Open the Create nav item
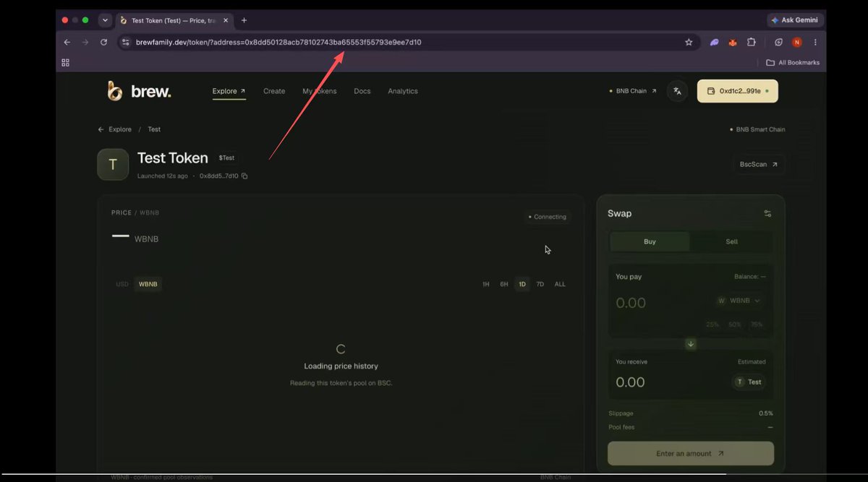Viewport: 868px width, 482px height. (274, 91)
